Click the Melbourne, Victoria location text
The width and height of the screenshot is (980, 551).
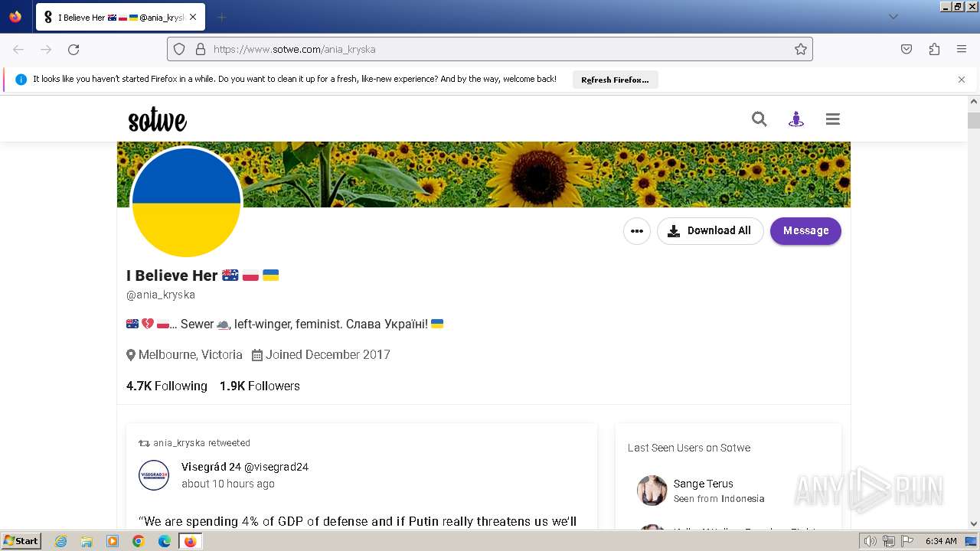190,354
